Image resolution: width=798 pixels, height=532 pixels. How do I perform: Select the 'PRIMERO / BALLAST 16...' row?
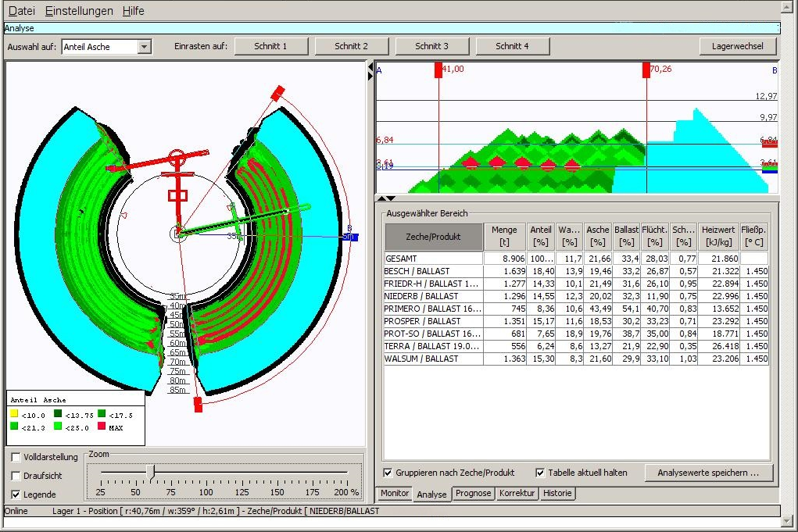click(576, 309)
